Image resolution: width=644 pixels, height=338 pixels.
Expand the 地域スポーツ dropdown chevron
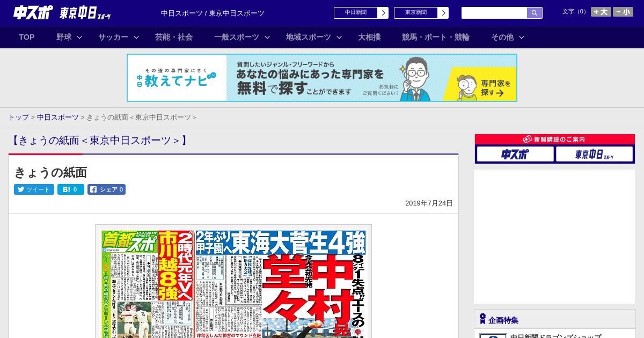point(339,37)
